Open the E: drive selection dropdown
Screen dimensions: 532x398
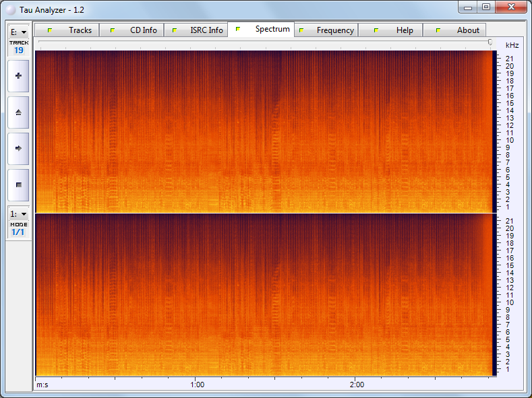click(x=18, y=32)
